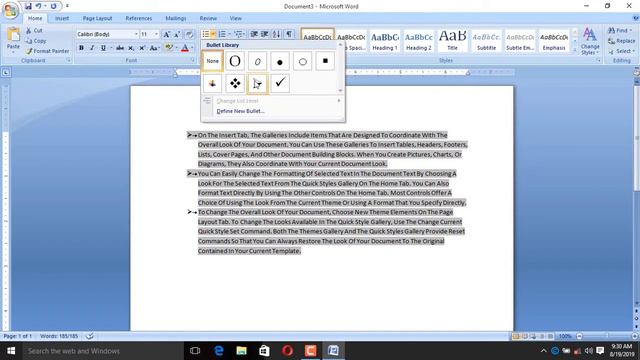The width and height of the screenshot is (640, 360).
Task: Clear formatting from the selection
Action: tap(189, 34)
